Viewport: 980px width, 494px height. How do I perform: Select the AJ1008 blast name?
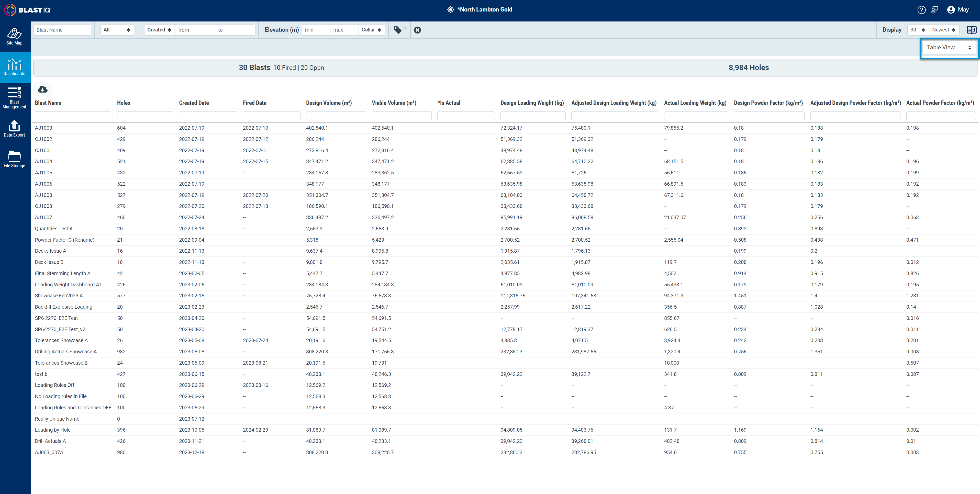43,195
